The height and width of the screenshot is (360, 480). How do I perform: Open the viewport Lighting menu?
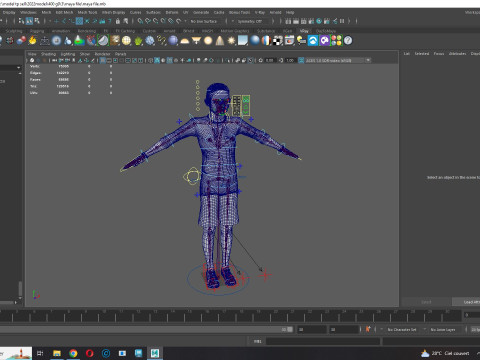pyautogui.click(x=68, y=54)
